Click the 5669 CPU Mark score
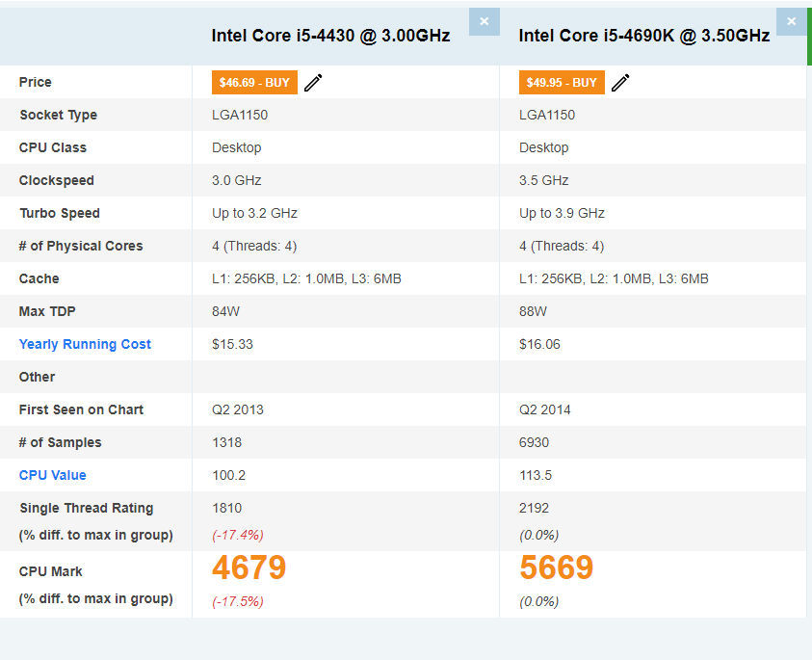The image size is (812, 660). coord(556,568)
